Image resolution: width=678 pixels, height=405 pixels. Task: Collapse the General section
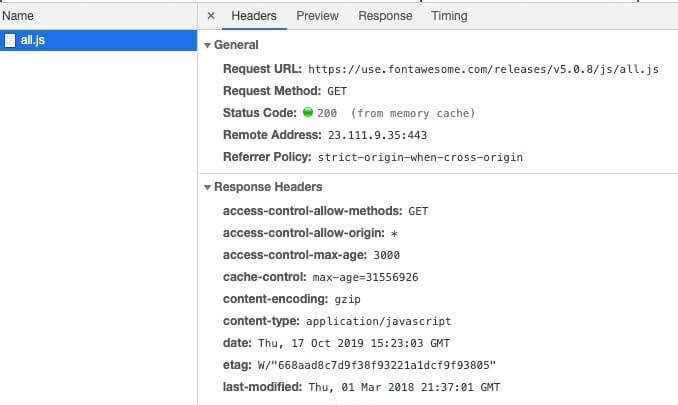pos(207,45)
